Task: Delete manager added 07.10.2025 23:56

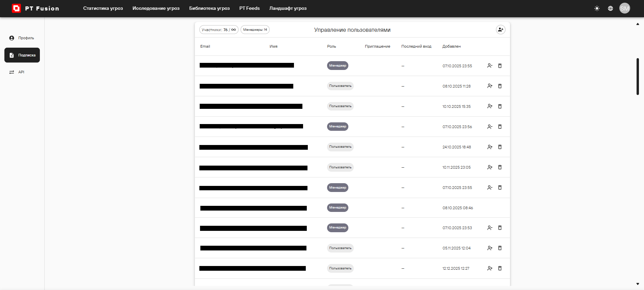Action: [x=500, y=127]
